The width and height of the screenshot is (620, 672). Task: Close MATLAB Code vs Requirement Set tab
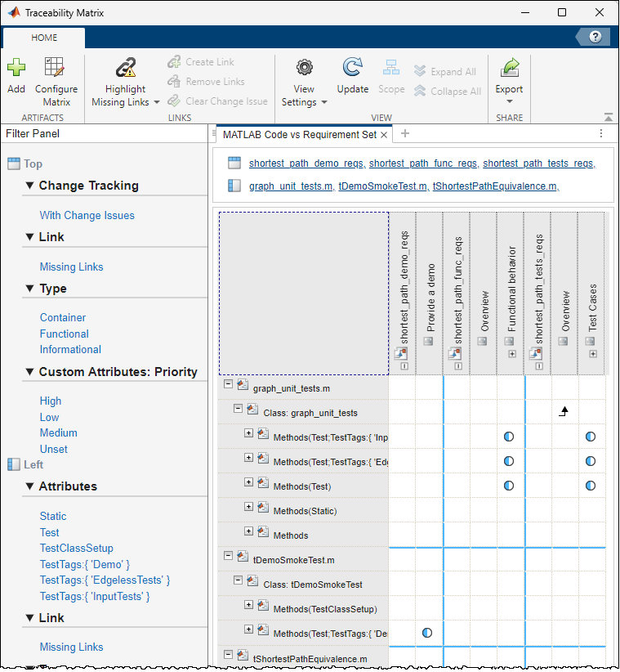tap(384, 135)
